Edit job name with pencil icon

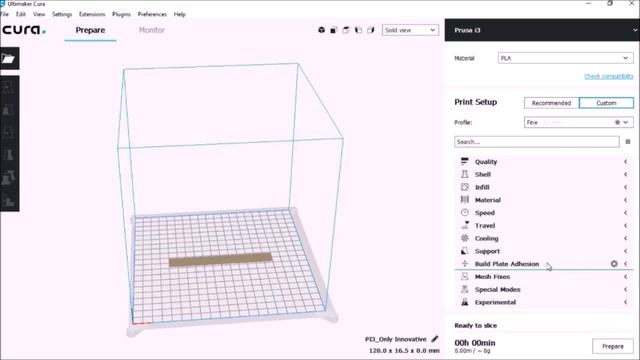click(x=435, y=339)
